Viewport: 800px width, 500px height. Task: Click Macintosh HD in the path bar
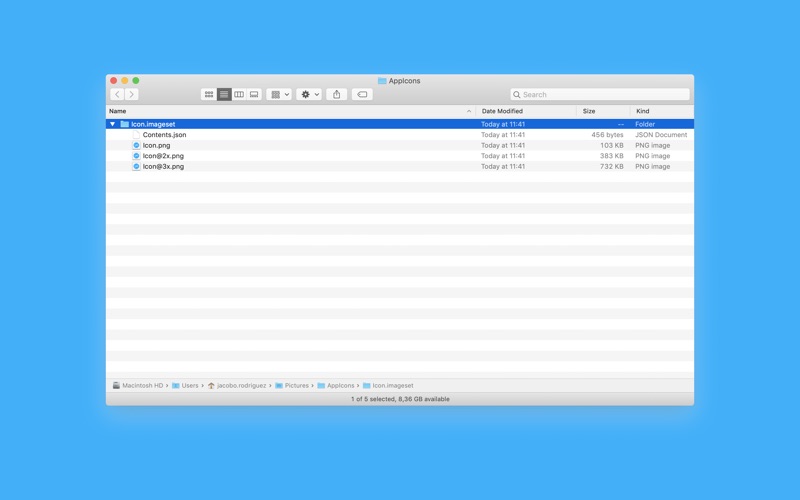tap(138, 386)
